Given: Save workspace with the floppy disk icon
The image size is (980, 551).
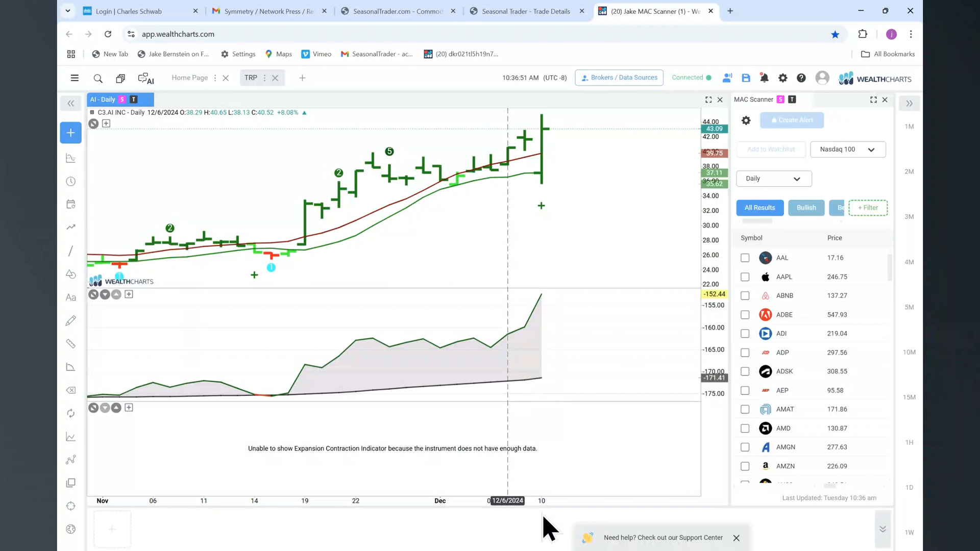Looking at the screenshot, I should click(x=746, y=78).
